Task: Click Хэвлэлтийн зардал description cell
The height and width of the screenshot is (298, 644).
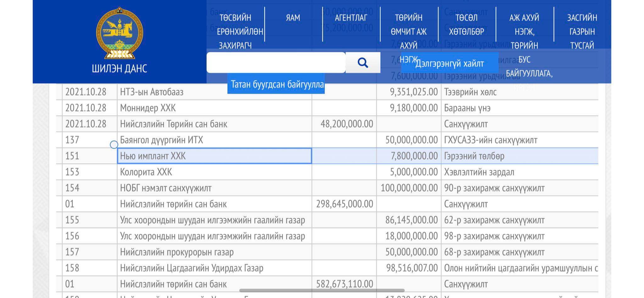Action: coord(519,172)
